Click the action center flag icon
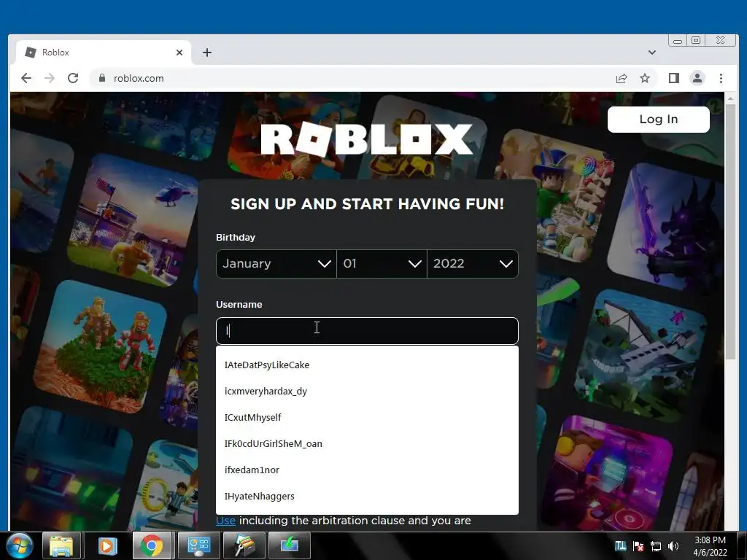 click(x=638, y=546)
